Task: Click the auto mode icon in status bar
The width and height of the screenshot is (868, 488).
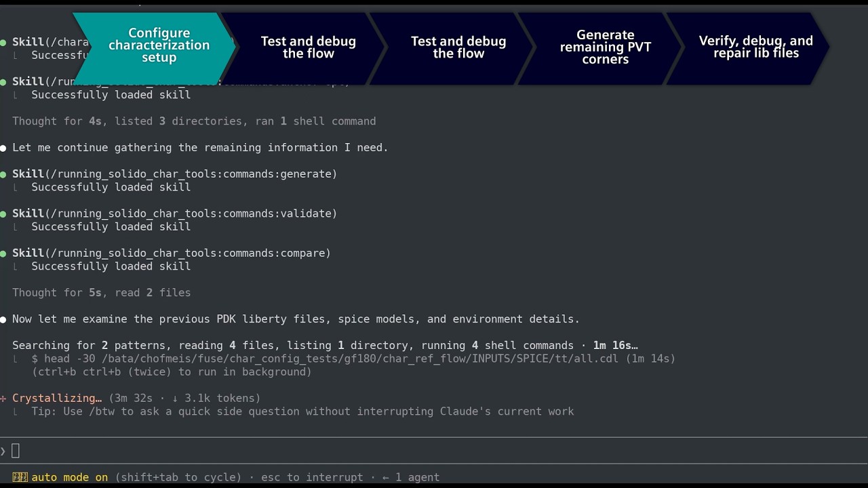Action: [20, 478]
